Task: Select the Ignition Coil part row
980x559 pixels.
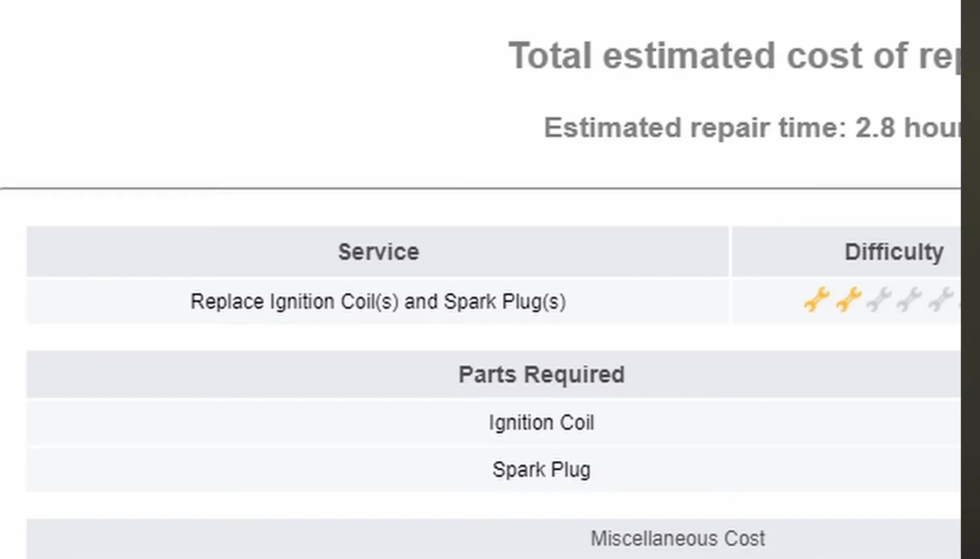Action: [493, 422]
